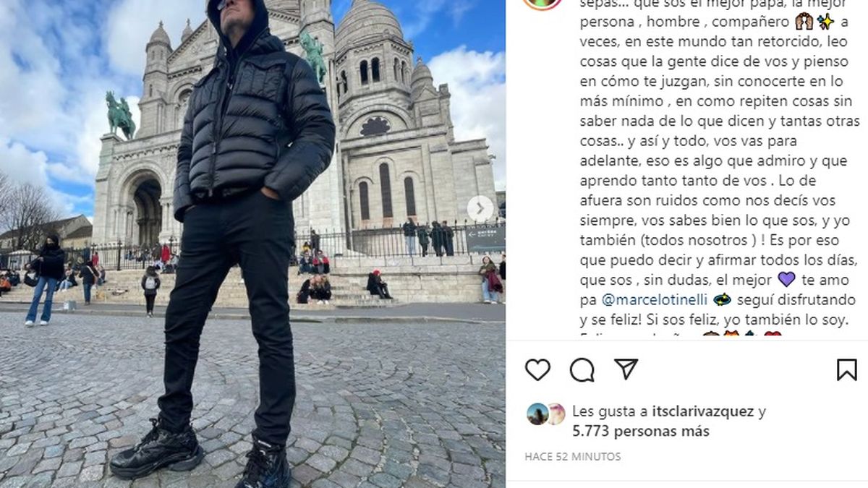Viewport: 868px width, 488px height.
Task: Open the post author's profile picture
Action: pyautogui.click(x=543, y=2)
